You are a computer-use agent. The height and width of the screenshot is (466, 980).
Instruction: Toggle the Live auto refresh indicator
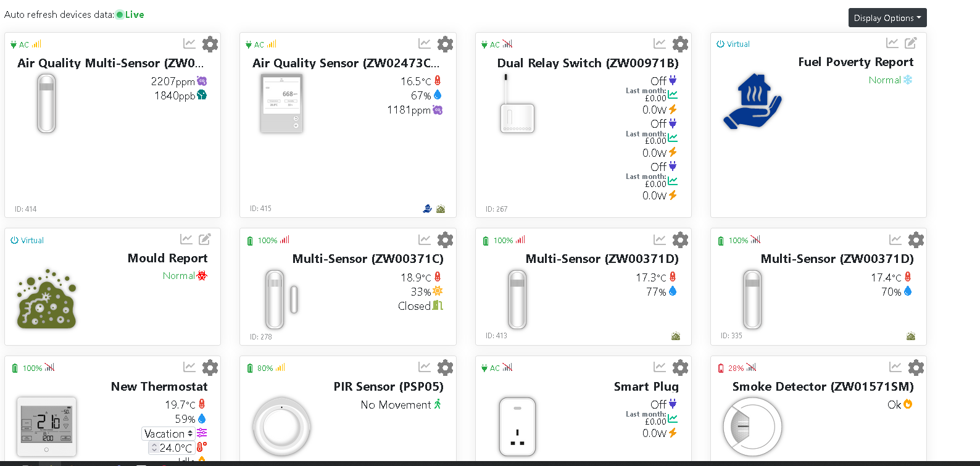click(x=120, y=15)
